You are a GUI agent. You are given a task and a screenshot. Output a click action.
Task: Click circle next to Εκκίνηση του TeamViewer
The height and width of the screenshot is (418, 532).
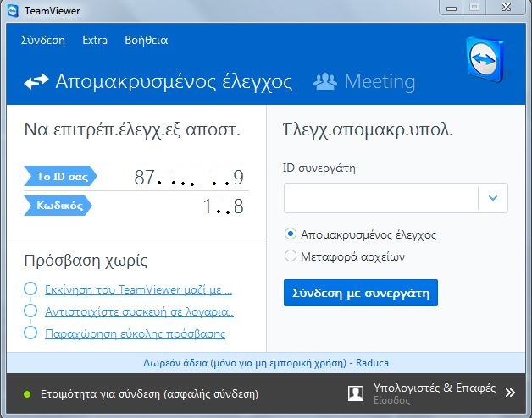click(30, 289)
